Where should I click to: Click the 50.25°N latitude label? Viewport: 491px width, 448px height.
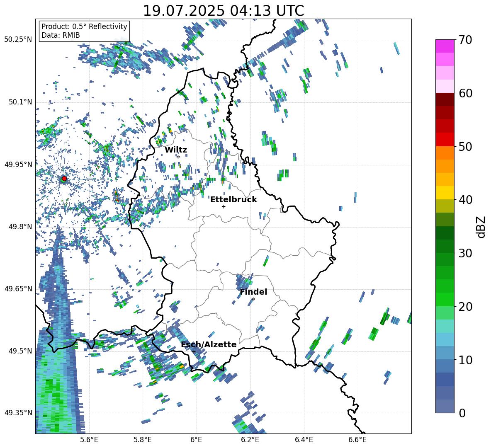(x=18, y=40)
